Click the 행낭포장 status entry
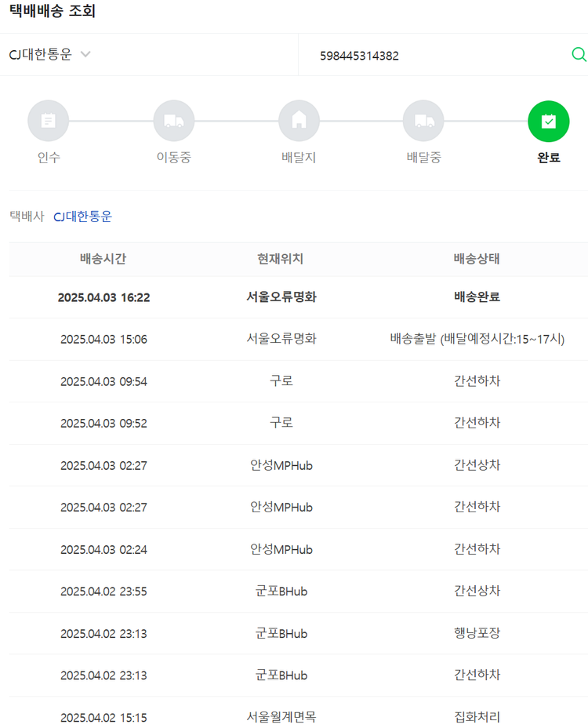 pos(477,633)
